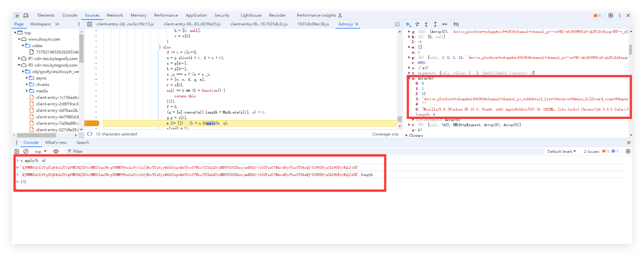Open Sources navigator three-dot menu
The image size is (644, 256).
point(79,24)
